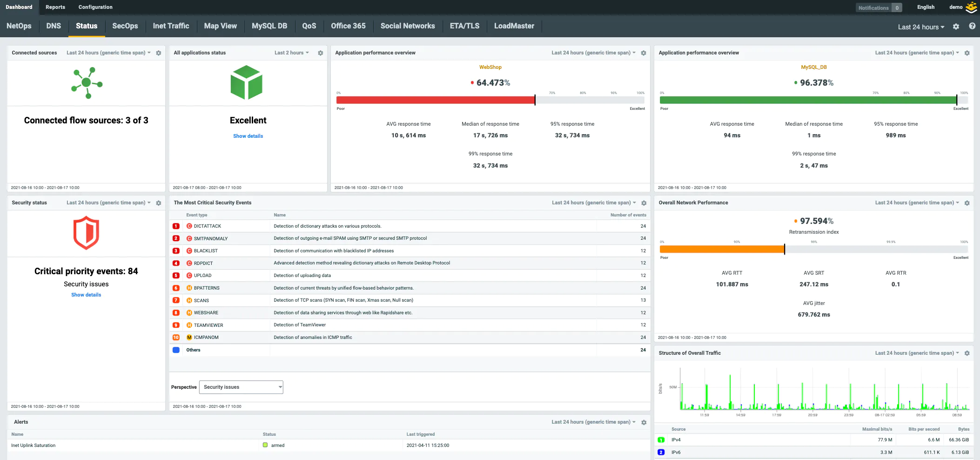This screenshot has width=980, height=460.
Task: Select the Inet Uplink Saturation alert row
Action: pos(33,445)
